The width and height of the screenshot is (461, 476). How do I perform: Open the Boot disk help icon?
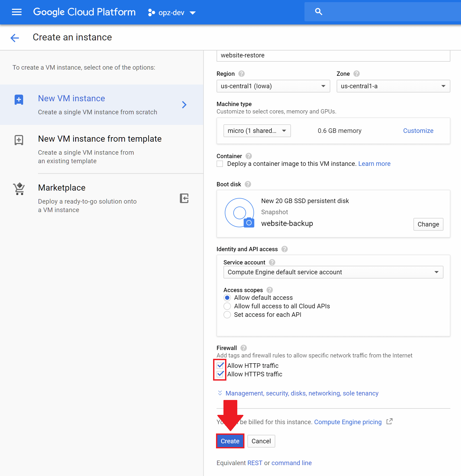click(248, 184)
